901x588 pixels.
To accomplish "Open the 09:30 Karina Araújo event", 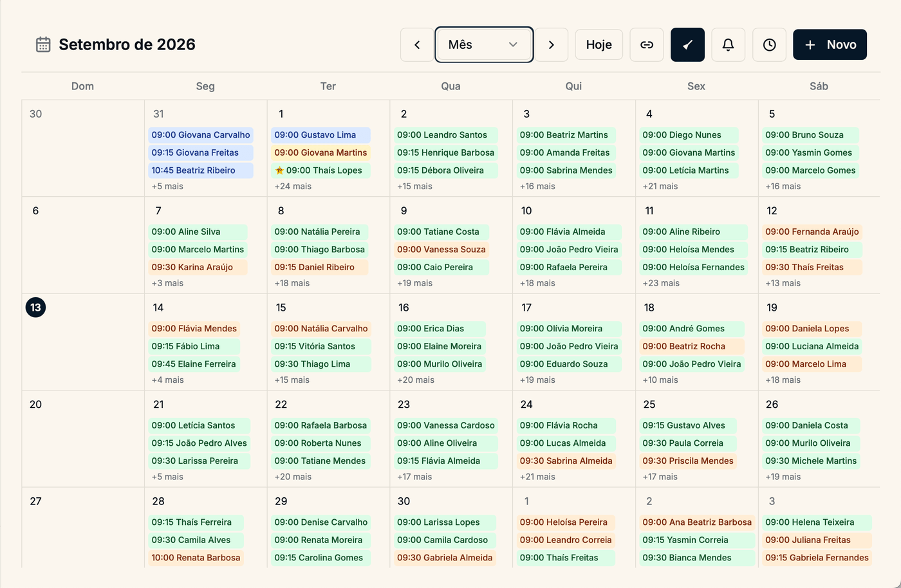I will pos(198,267).
